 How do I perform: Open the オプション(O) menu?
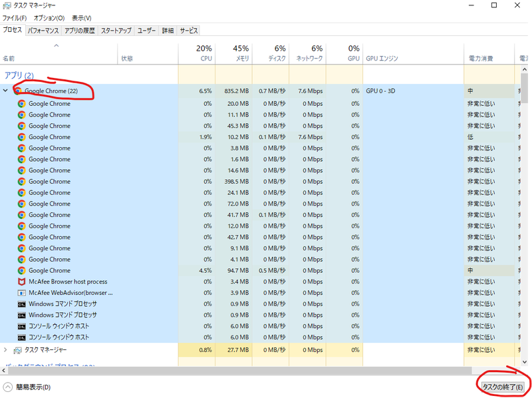[49, 18]
